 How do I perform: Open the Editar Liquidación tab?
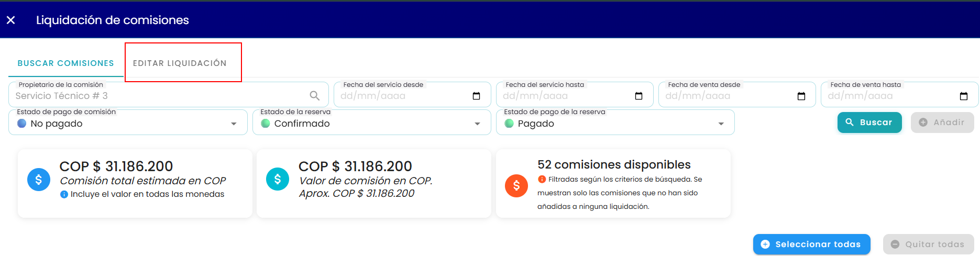point(180,63)
